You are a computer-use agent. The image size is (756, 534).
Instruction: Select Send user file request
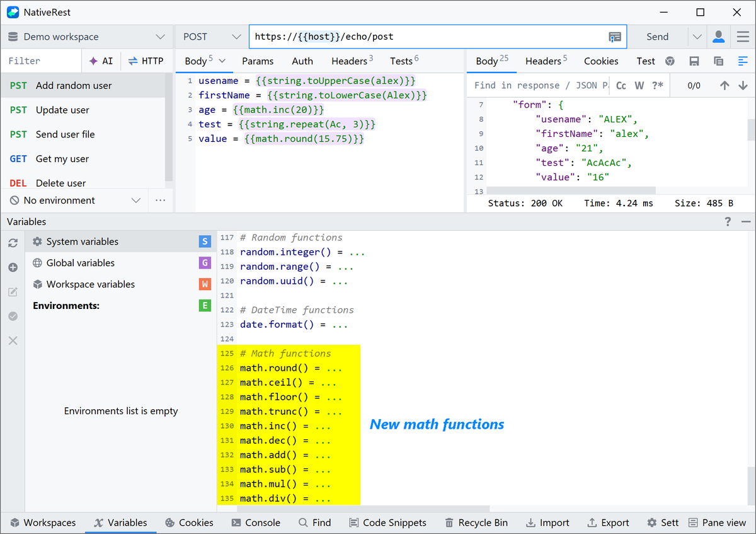(83, 134)
